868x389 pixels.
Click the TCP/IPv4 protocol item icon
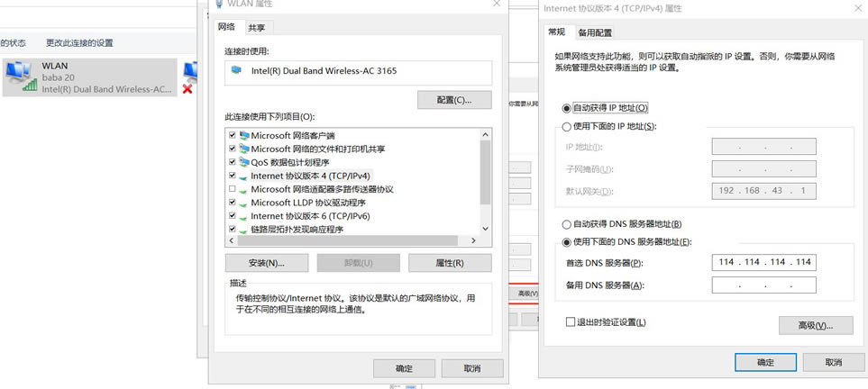pos(244,176)
